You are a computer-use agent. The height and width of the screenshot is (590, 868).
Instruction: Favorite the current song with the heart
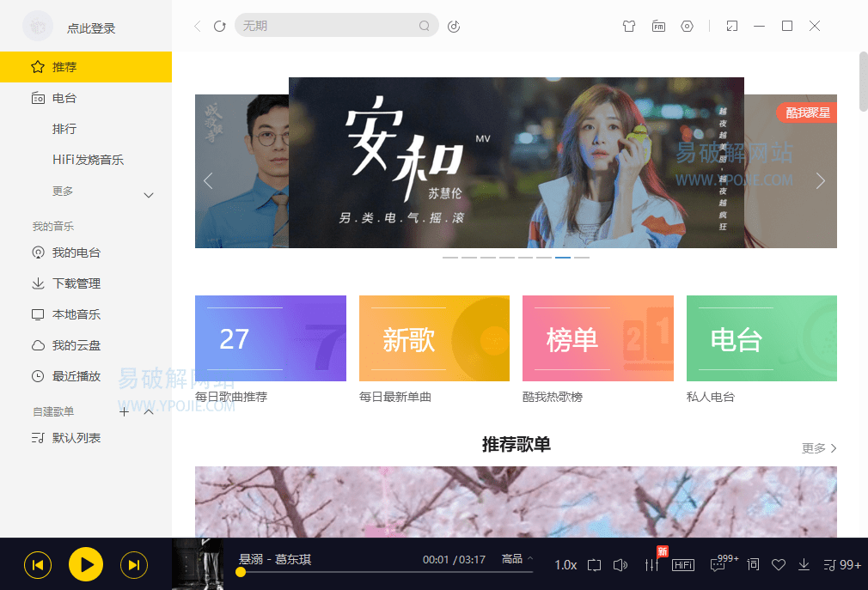[779, 564]
